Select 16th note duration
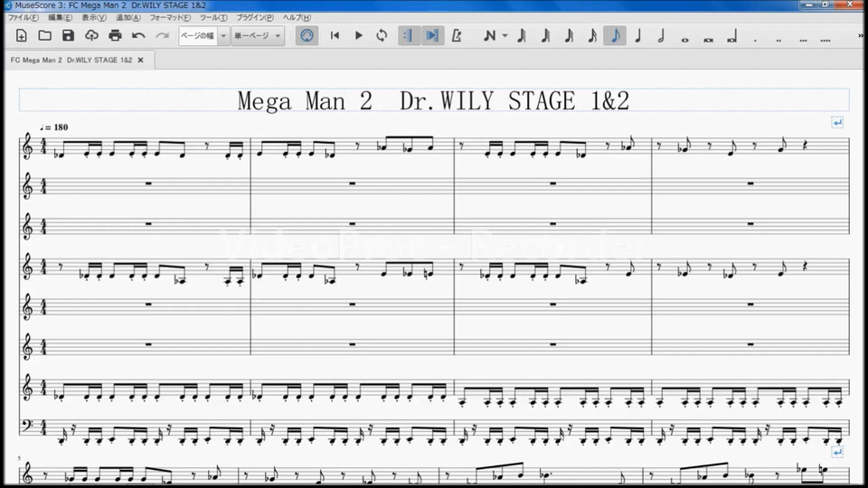Image resolution: width=868 pixels, height=488 pixels. pyautogui.click(x=591, y=36)
